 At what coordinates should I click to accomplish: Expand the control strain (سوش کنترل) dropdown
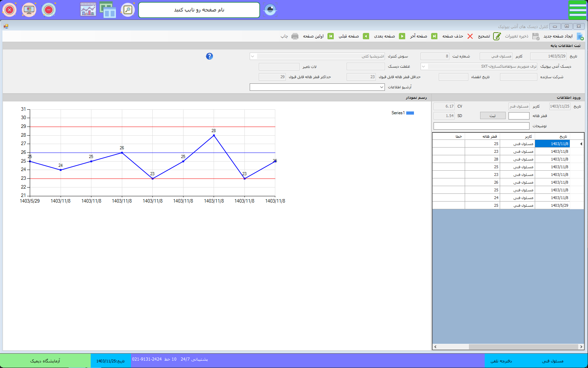tap(253, 56)
